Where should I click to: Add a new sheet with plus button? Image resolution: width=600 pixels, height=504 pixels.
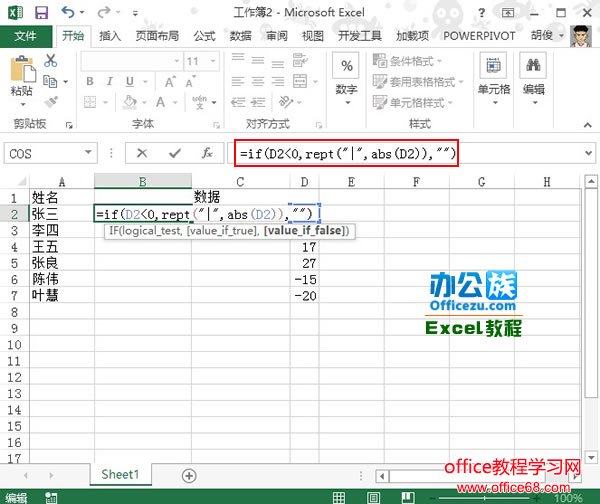(189, 476)
